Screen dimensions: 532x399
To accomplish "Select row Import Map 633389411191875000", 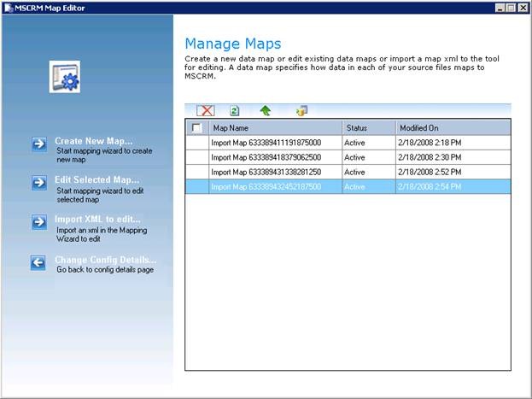I will point(266,143).
